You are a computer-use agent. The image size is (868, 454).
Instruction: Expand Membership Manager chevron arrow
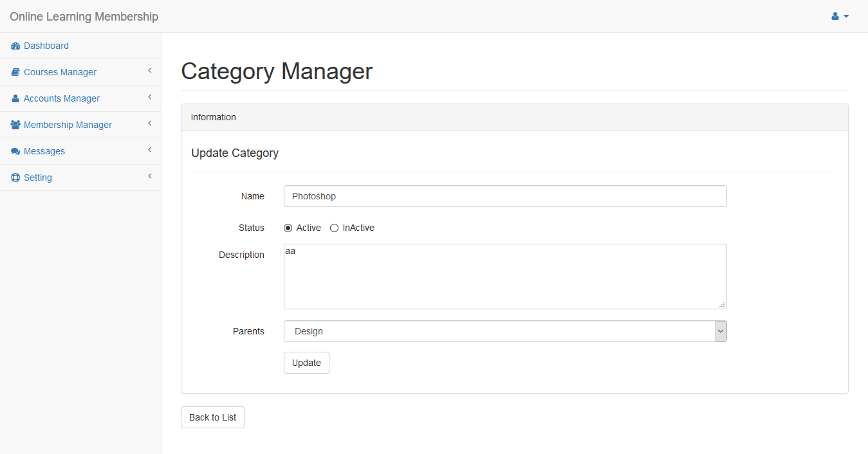coord(149,123)
